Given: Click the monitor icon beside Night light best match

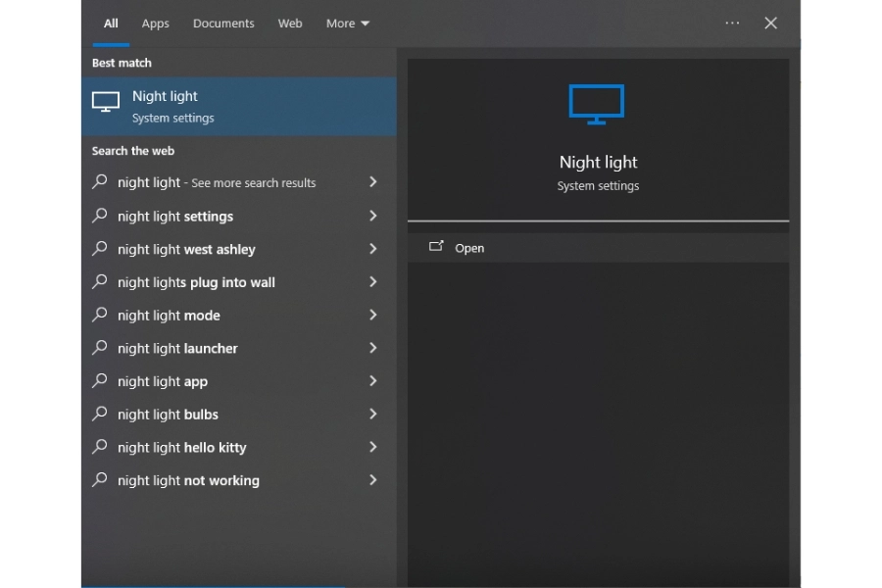Looking at the screenshot, I should click(x=106, y=102).
